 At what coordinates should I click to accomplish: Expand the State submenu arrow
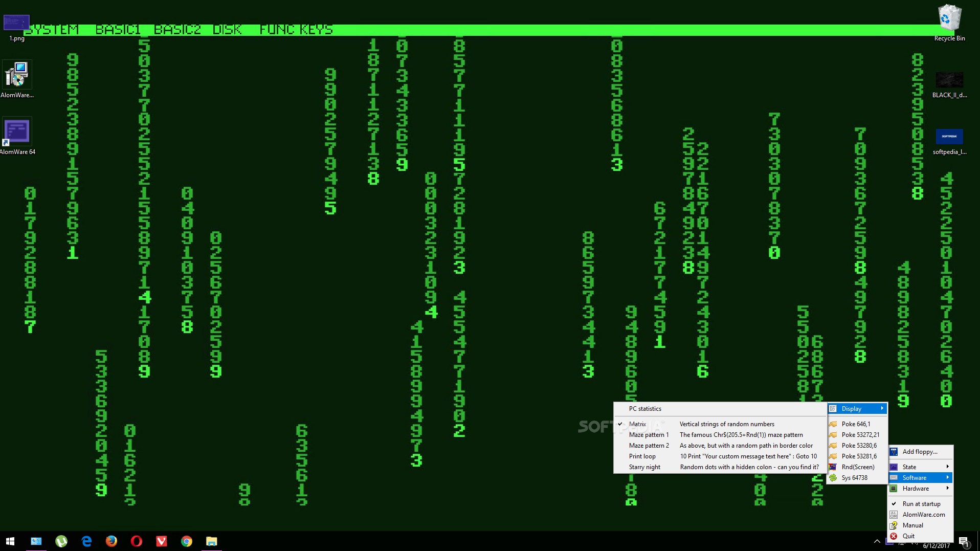click(947, 467)
